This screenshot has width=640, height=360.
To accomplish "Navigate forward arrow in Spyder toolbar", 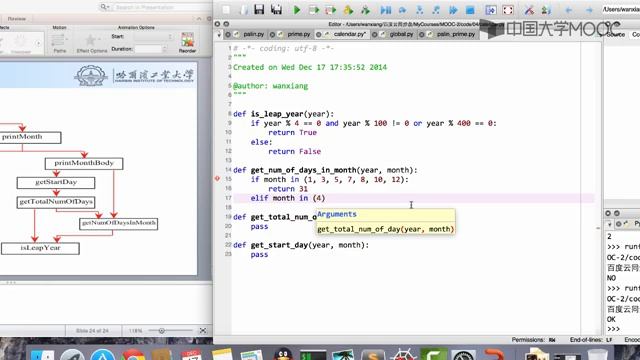I will (x=589, y=10).
